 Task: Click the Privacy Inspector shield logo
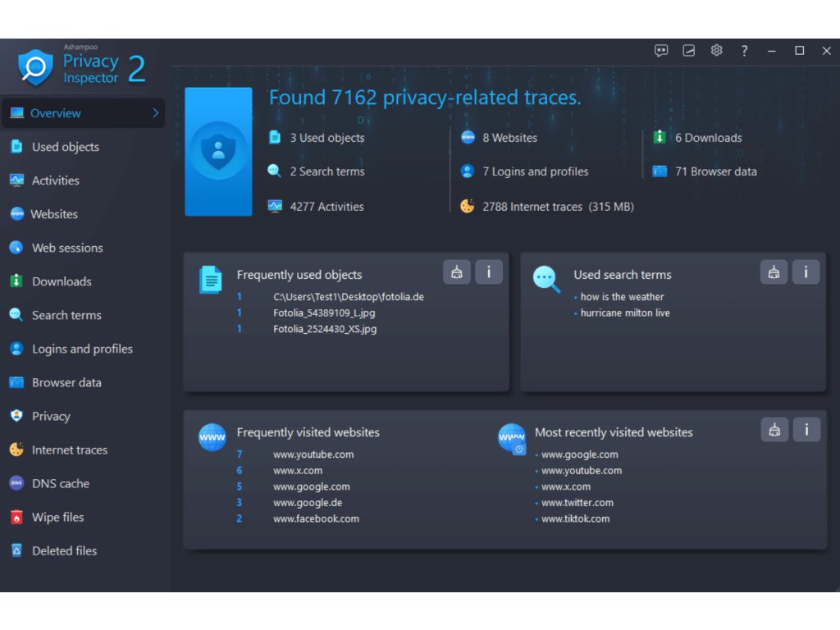pos(35,68)
